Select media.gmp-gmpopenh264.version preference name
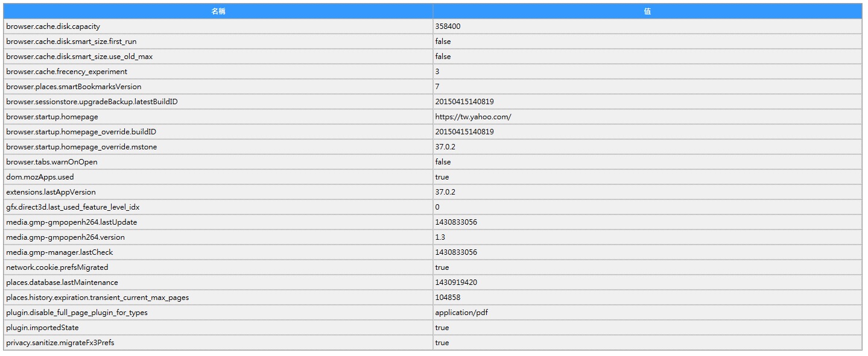This screenshot has width=868, height=356. coord(65,237)
